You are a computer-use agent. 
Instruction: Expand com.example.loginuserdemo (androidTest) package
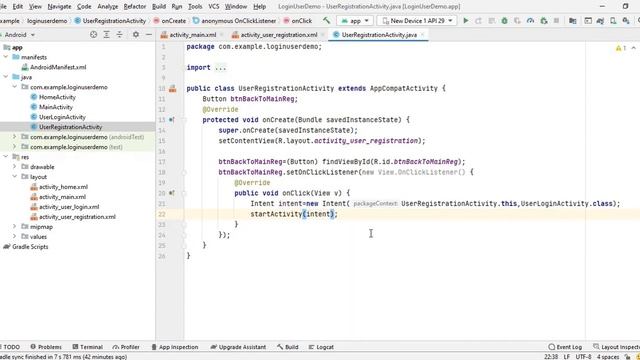click(15, 137)
